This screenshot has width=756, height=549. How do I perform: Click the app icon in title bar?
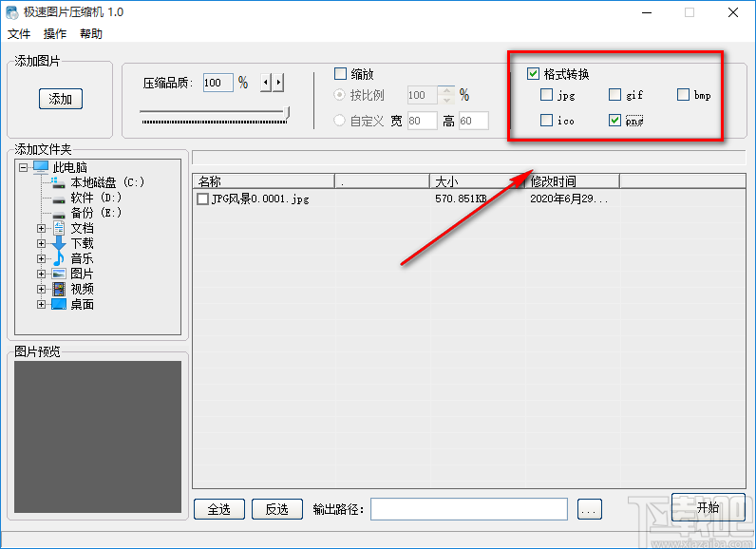click(12, 12)
